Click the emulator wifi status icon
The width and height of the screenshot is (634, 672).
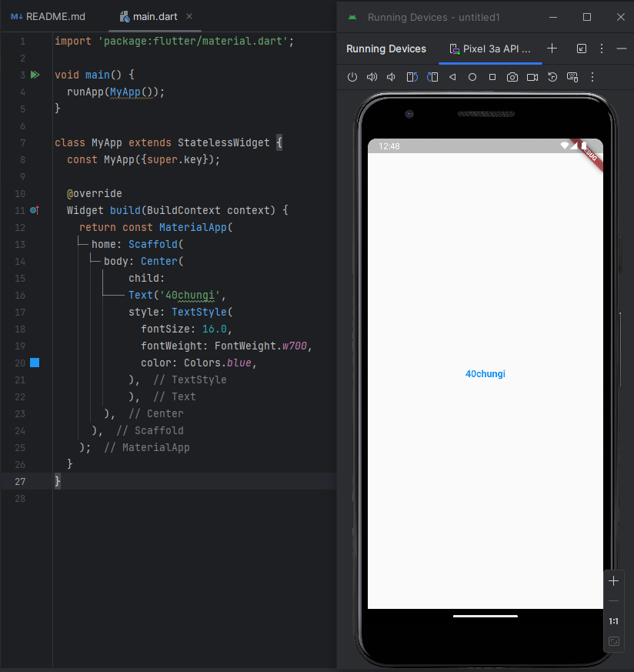tap(565, 145)
